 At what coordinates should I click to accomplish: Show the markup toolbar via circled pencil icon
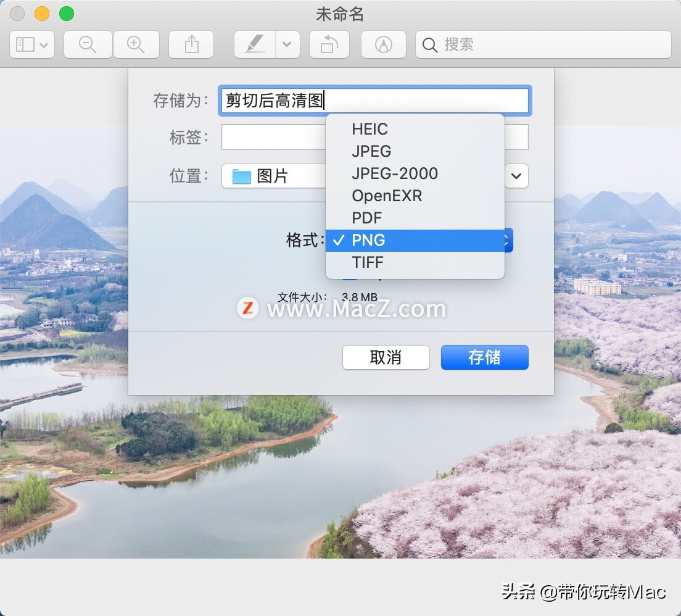(x=383, y=44)
